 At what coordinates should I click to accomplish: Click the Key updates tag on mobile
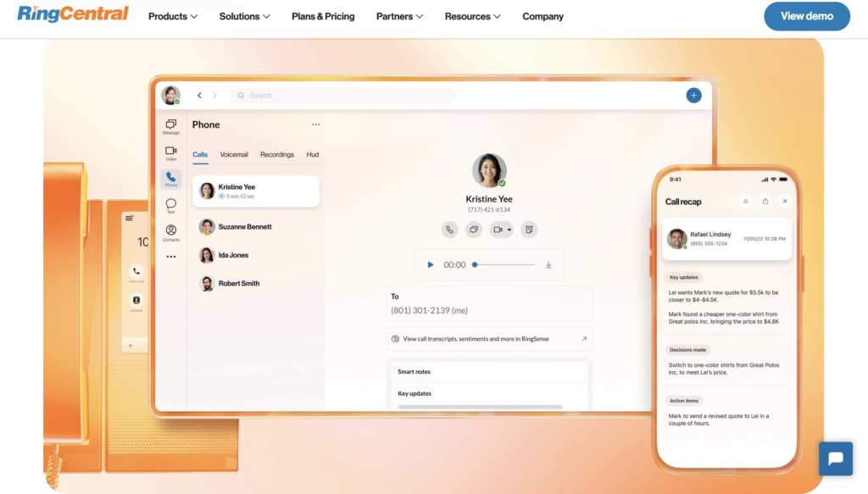click(x=684, y=277)
